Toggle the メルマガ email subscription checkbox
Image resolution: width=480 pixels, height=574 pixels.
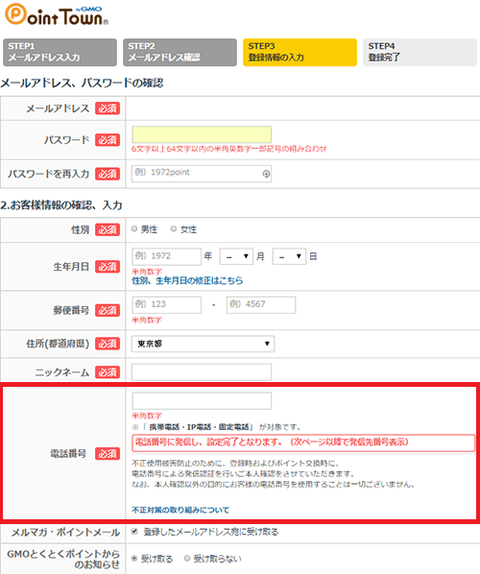[135, 531]
